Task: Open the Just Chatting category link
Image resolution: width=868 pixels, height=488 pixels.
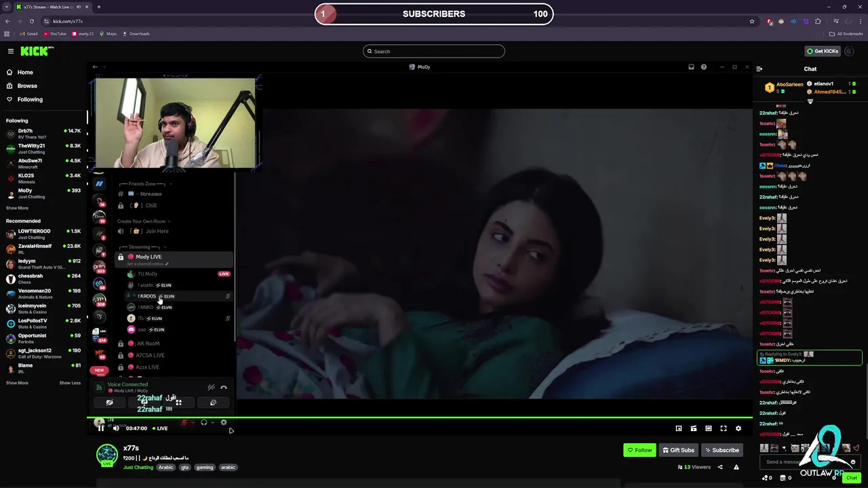Action: click(x=138, y=467)
